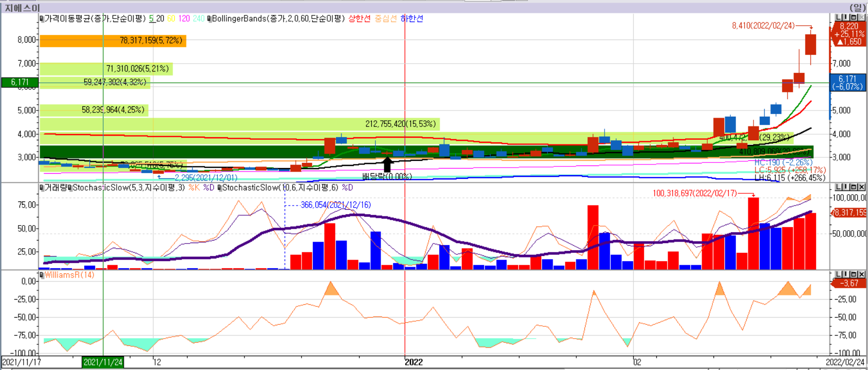Viewport: 868px width, 370px height.
Task: Select the BollingerBands indicator label
Action: point(278,18)
